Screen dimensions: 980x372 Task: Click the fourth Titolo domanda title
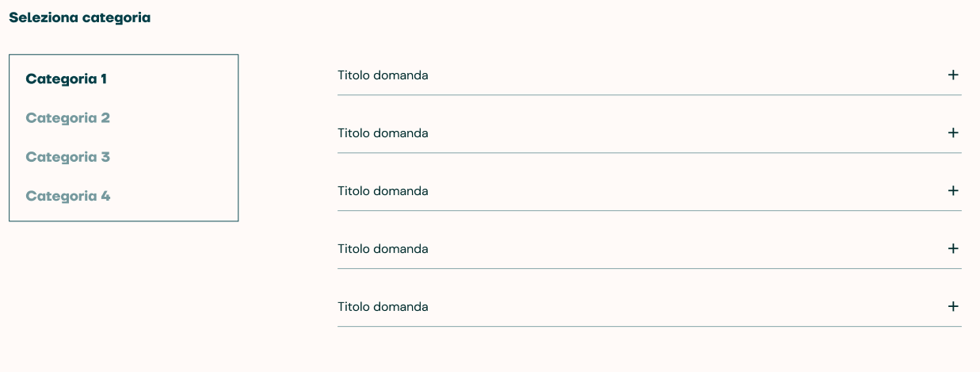(383, 249)
